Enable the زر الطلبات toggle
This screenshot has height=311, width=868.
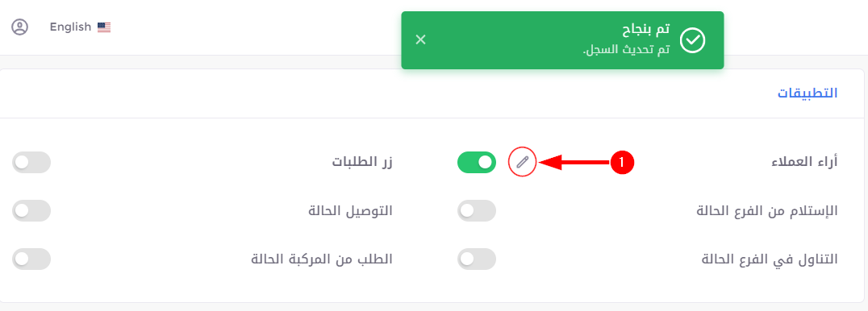pyautogui.click(x=31, y=162)
